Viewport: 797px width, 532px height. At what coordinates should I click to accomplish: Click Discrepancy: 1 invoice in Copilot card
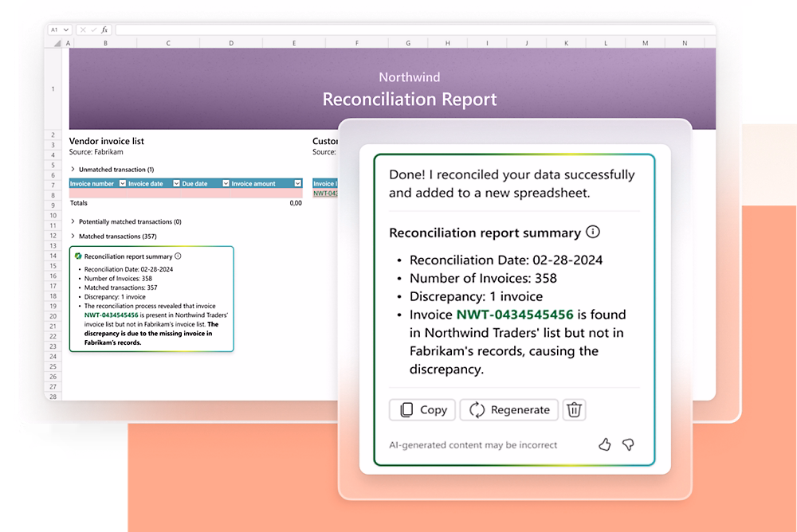[477, 296]
